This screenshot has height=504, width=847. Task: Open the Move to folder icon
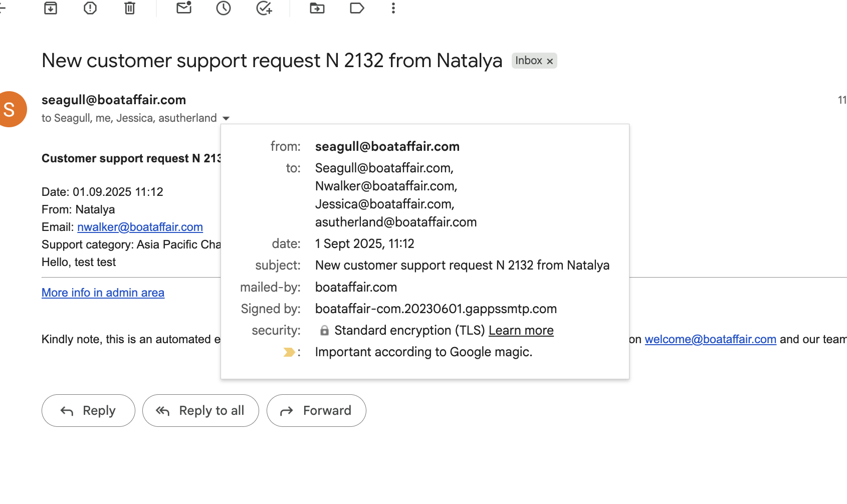(x=317, y=8)
